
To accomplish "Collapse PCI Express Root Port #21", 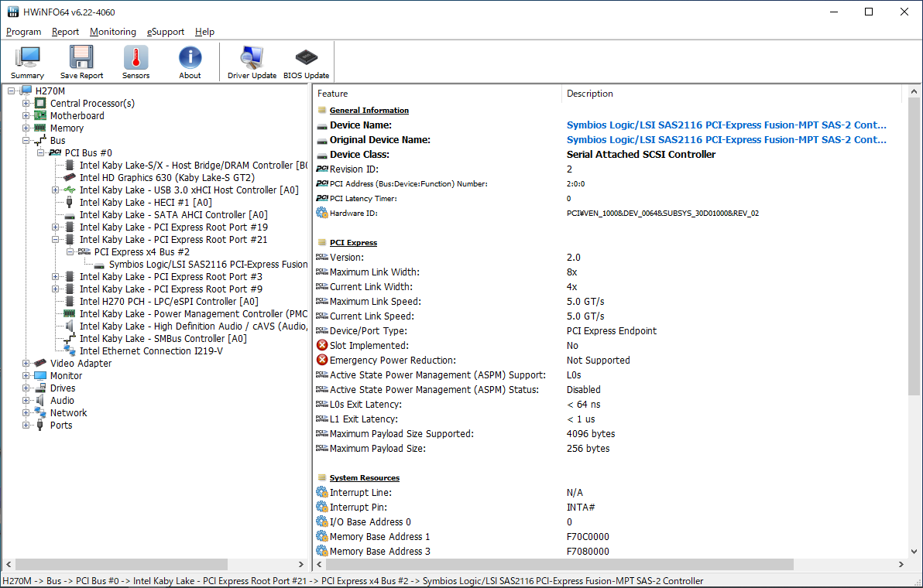I will point(55,239).
